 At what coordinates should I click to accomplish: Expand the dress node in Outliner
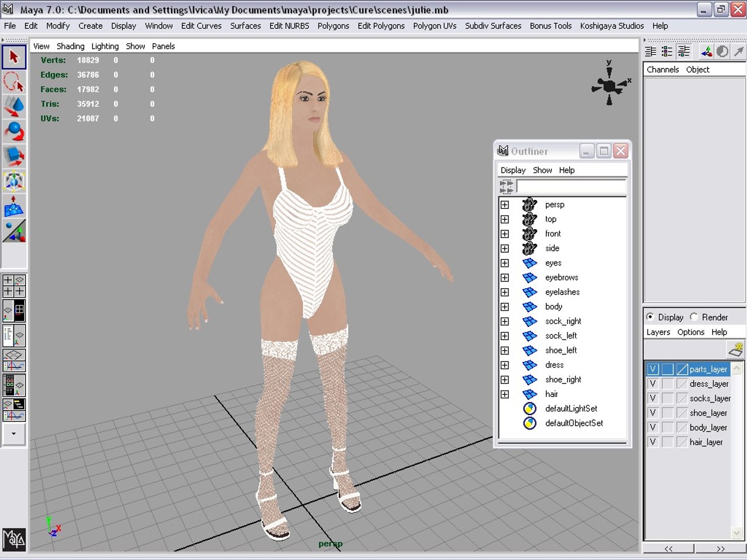[505, 365]
